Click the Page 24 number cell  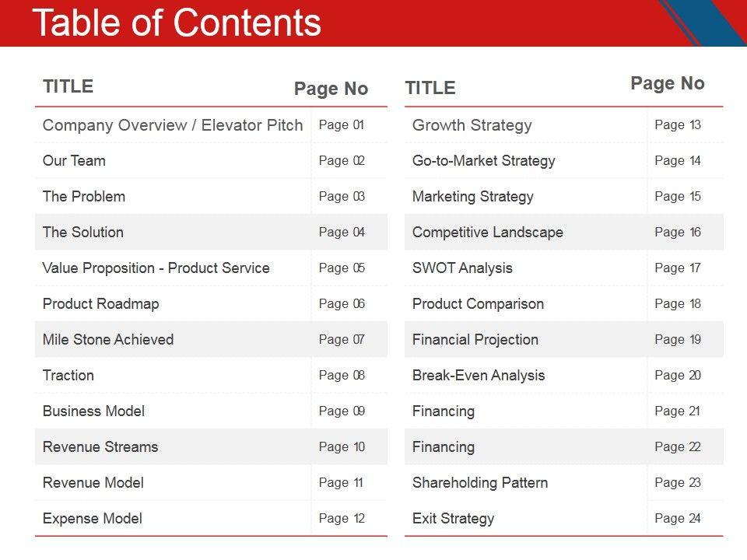pos(678,519)
